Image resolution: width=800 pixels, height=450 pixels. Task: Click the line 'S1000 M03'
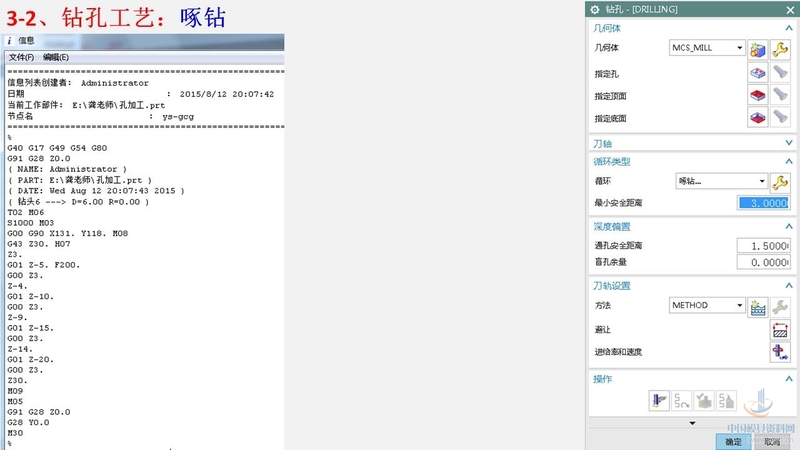(31, 223)
